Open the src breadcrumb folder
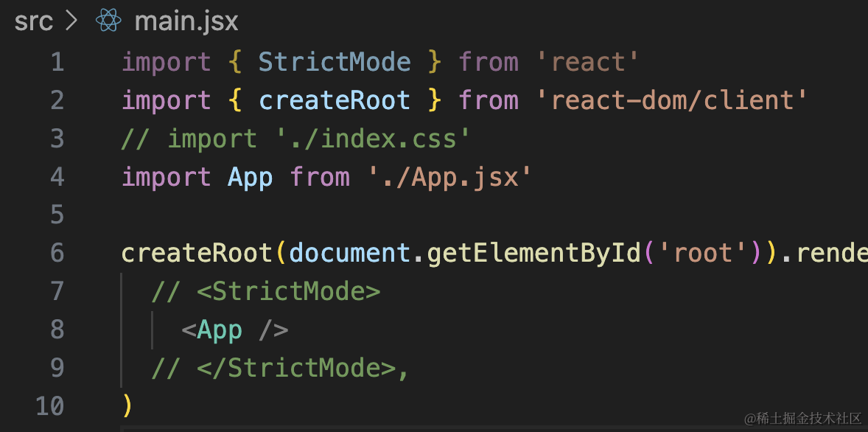Screen dimensions: 868x432 tap(34, 21)
